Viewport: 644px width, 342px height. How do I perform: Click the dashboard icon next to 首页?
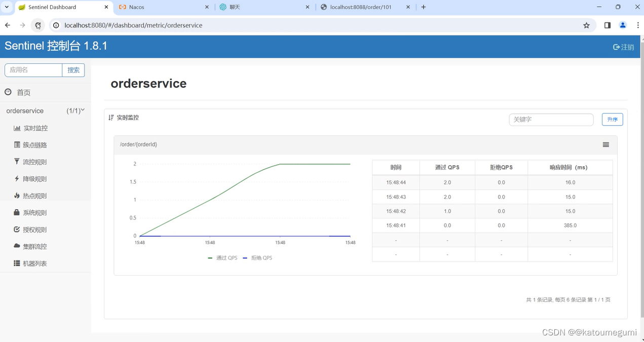click(x=8, y=92)
